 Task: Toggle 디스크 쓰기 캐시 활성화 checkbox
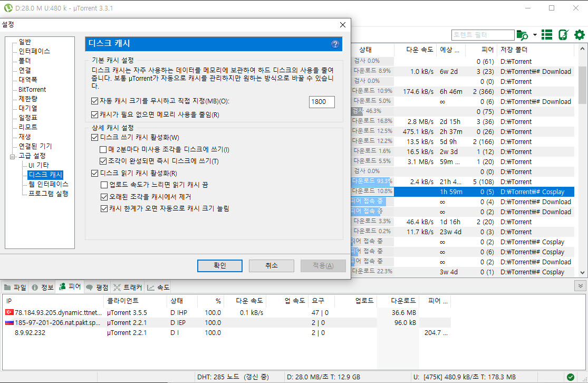tap(95, 138)
